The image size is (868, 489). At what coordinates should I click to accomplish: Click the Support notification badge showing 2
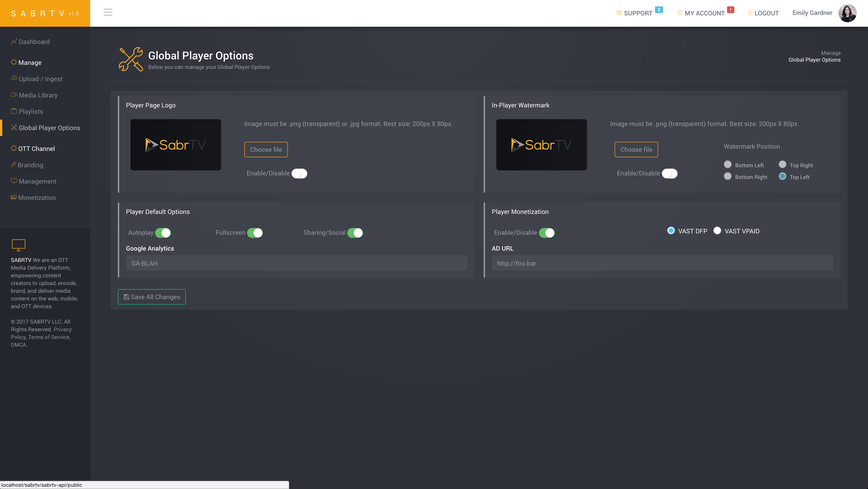tap(659, 10)
